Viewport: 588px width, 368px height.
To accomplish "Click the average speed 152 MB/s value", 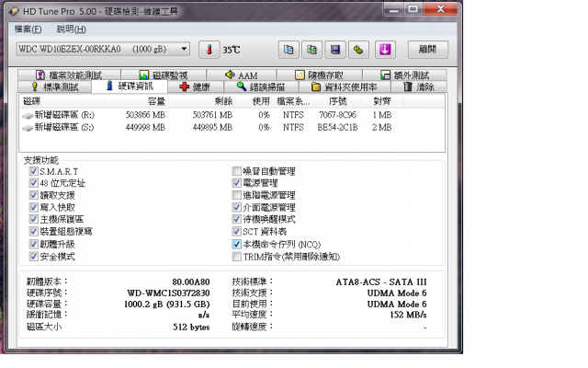I will click(x=408, y=315).
